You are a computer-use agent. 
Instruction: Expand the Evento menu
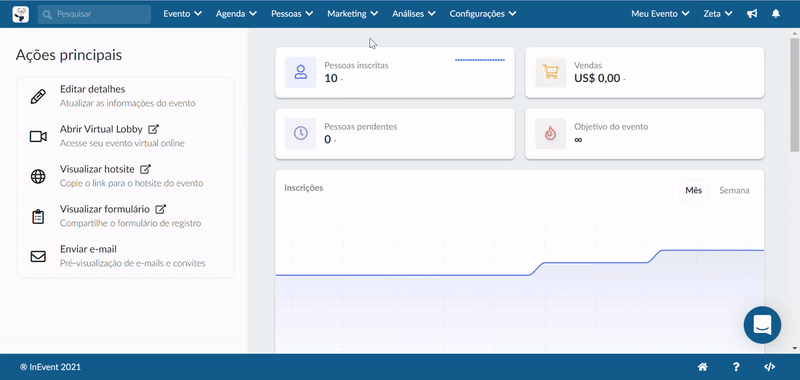click(183, 14)
